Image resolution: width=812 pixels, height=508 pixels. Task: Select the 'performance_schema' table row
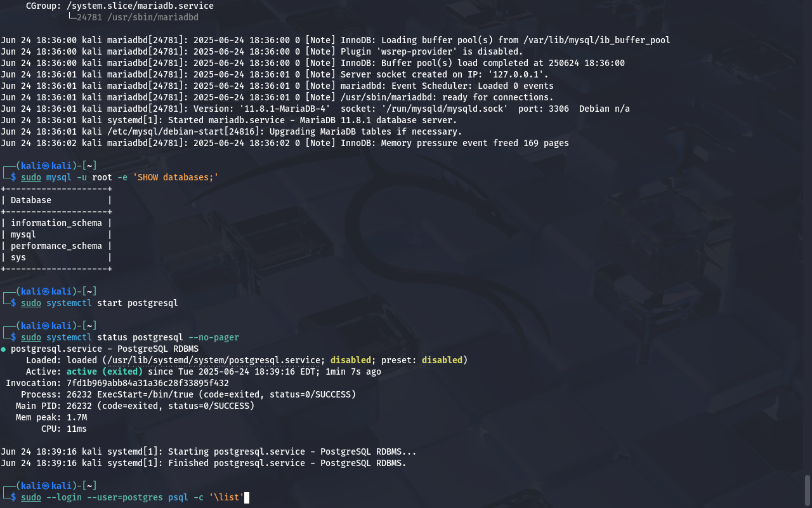coord(56,246)
